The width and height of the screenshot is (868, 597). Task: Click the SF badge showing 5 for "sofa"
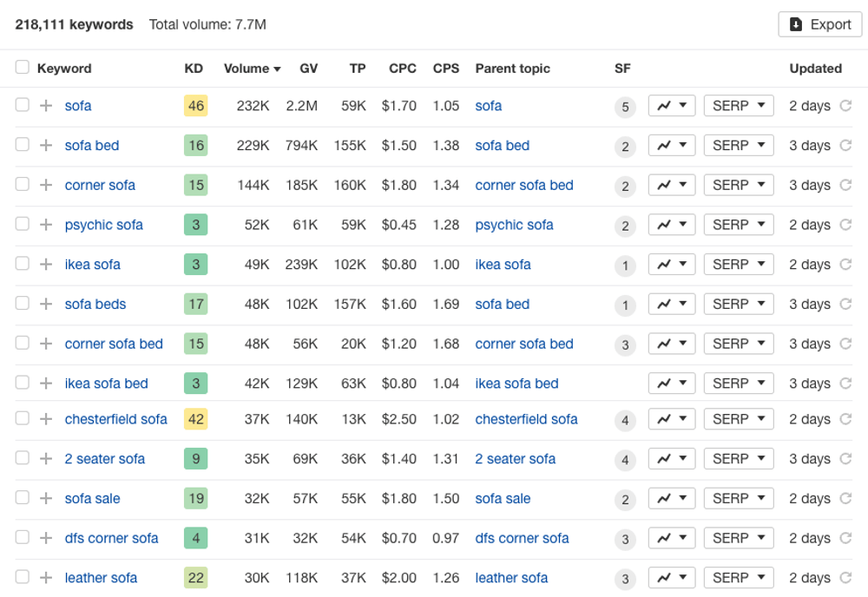pos(625,105)
